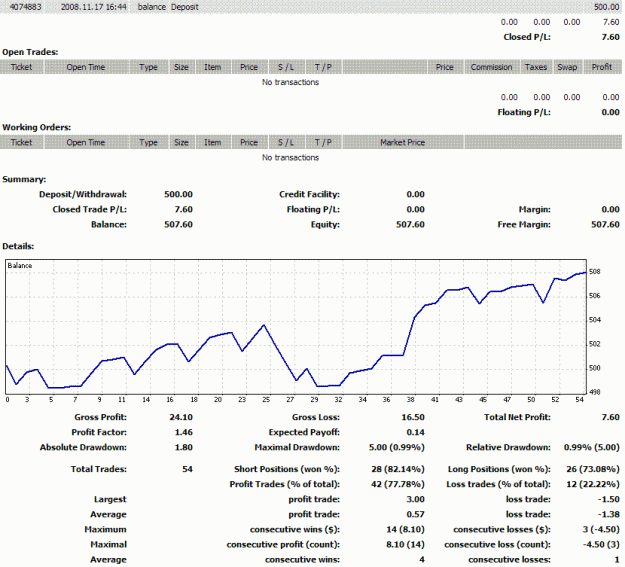Click the 508 value on chart axis
The height and width of the screenshot is (567, 625).
point(595,272)
